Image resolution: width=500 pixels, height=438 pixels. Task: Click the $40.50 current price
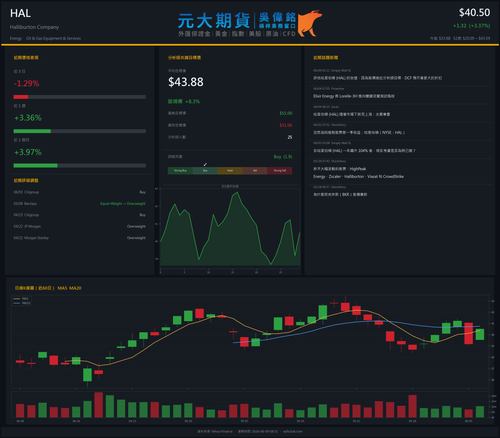474,13
